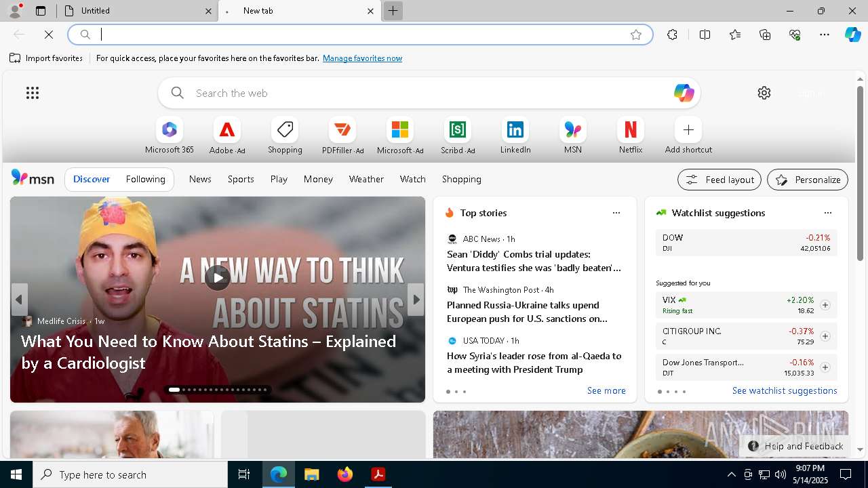Viewport: 868px width, 488px height.
Task: Open the Favorites star-list icon
Action: click(x=735, y=35)
